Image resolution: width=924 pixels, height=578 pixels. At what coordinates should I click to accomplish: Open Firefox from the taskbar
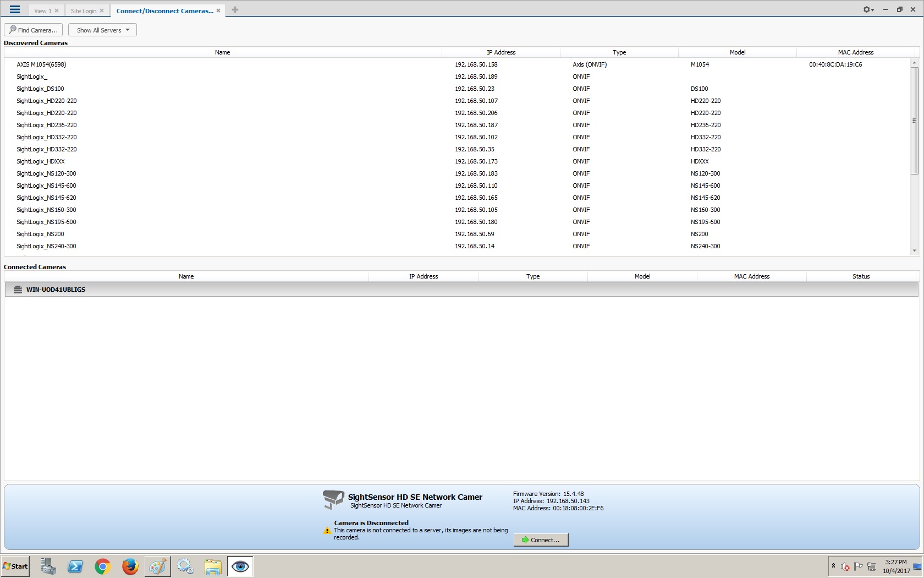130,566
